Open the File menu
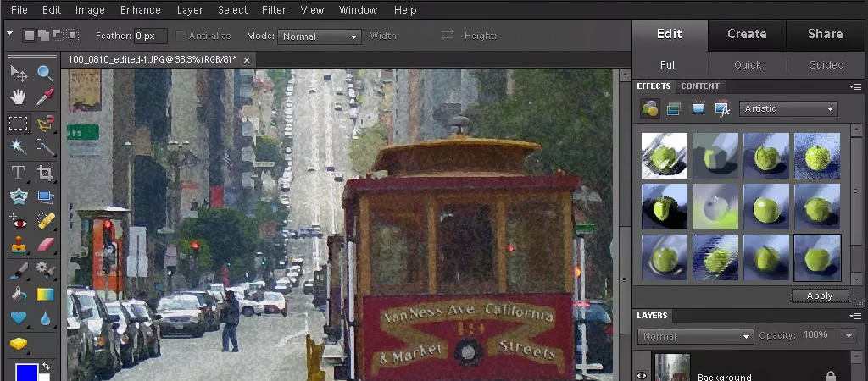 pos(19,10)
